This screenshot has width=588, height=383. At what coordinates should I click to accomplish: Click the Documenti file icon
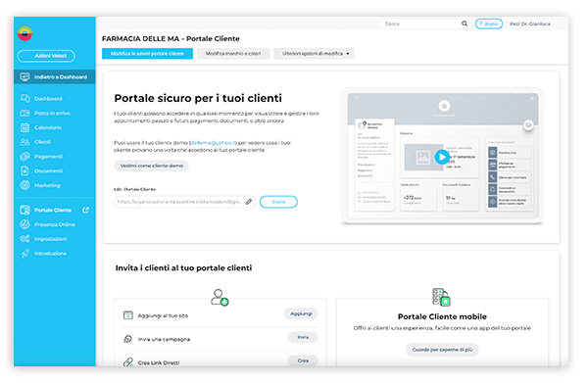(24, 170)
